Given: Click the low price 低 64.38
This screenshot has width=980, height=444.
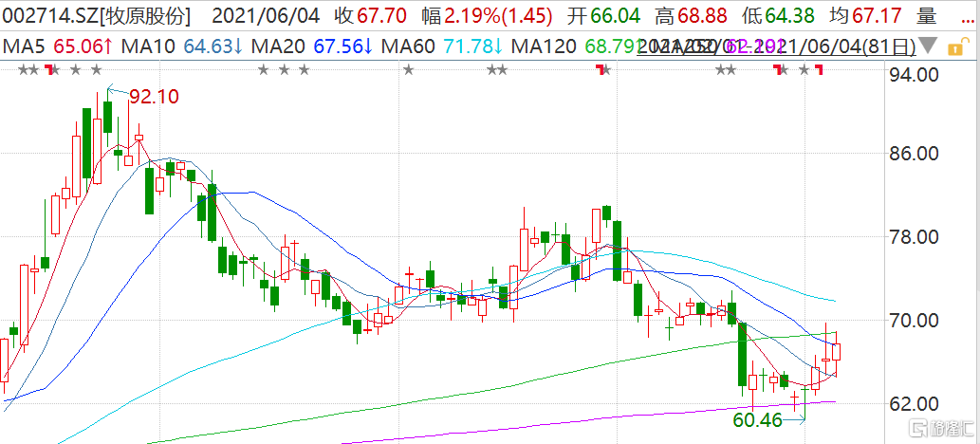Looking at the screenshot, I should [778, 15].
